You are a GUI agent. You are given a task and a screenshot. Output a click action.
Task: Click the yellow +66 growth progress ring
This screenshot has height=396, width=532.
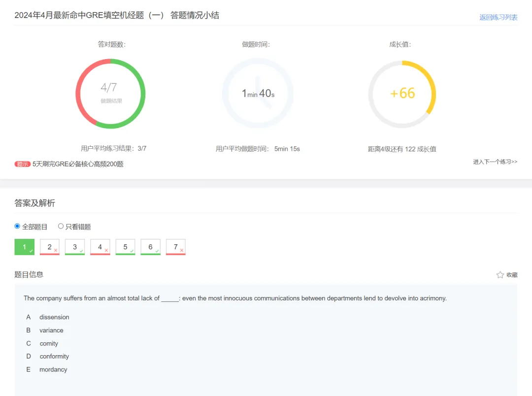point(402,93)
